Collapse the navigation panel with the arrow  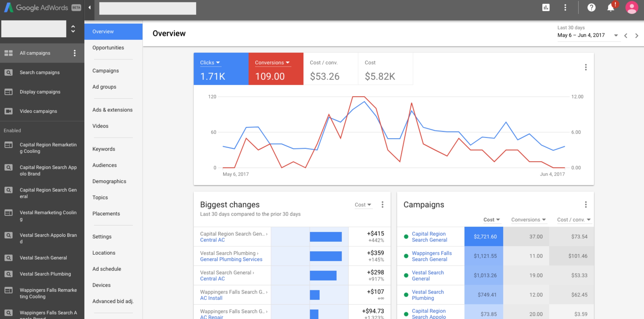point(89,8)
